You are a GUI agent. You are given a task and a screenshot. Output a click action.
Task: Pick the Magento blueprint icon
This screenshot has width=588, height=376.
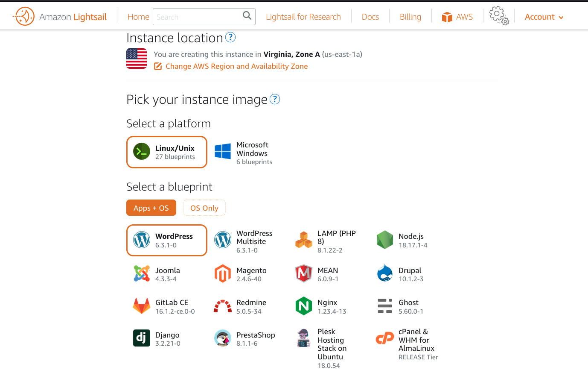[223, 273]
